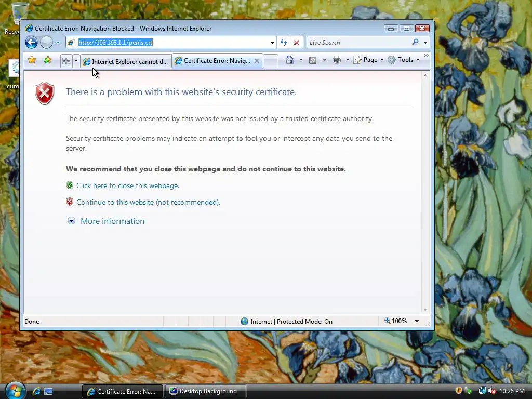Switch to 'Internet Explorer cannot d...' tab
The height and width of the screenshot is (399, 532).
[126, 61]
